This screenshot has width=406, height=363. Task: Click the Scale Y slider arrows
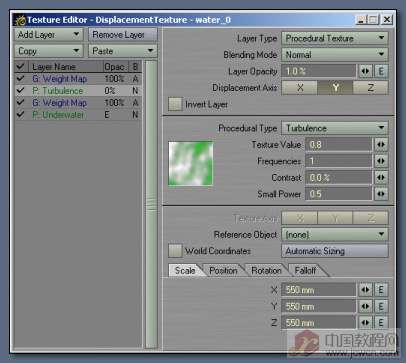coord(365,306)
